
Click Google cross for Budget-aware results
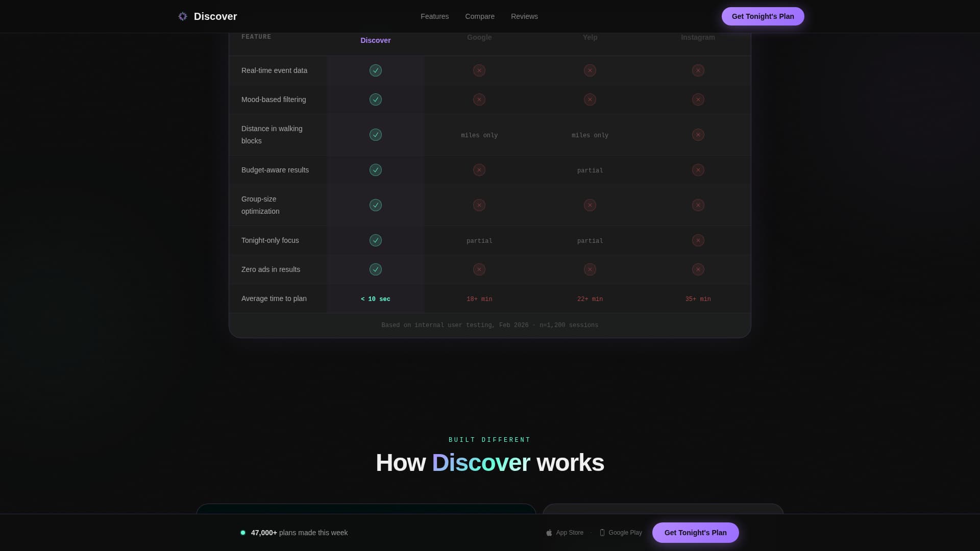point(479,170)
